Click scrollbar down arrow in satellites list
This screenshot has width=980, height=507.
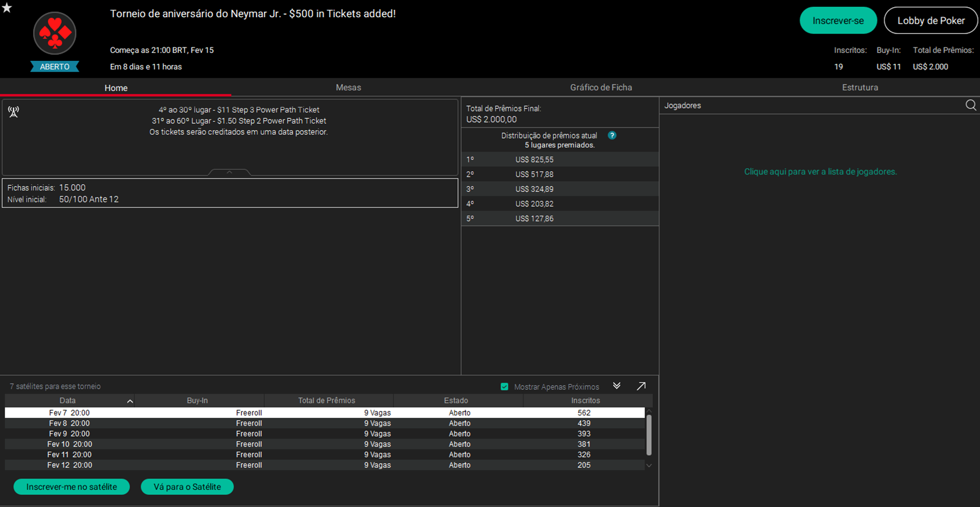tap(649, 465)
